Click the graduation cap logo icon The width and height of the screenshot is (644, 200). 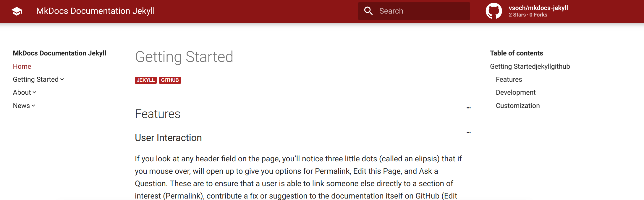[17, 11]
